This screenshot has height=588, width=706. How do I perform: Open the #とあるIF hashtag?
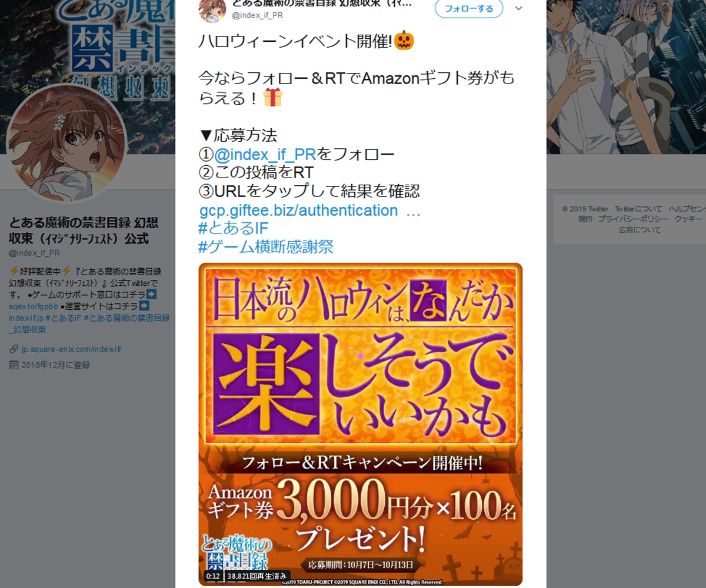[x=234, y=228]
